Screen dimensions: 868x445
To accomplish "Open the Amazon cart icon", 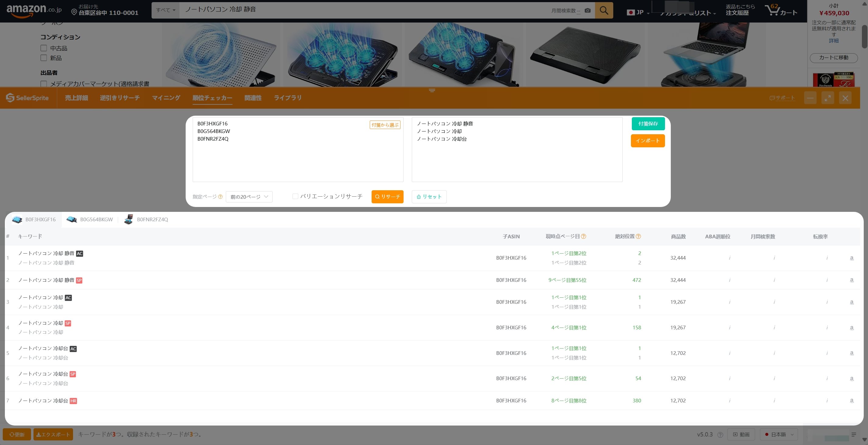I will tap(781, 10).
